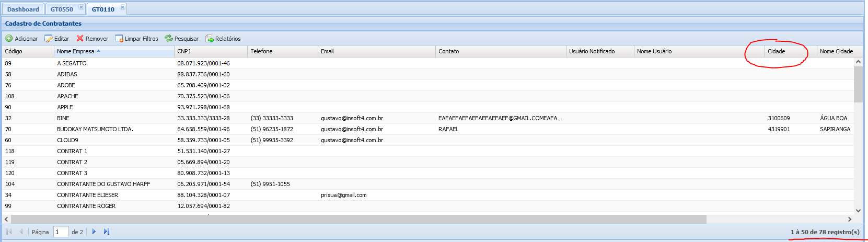This screenshot has width=868, height=242.
Task: Sort by the Contato column header
Action: click(501, 51)
